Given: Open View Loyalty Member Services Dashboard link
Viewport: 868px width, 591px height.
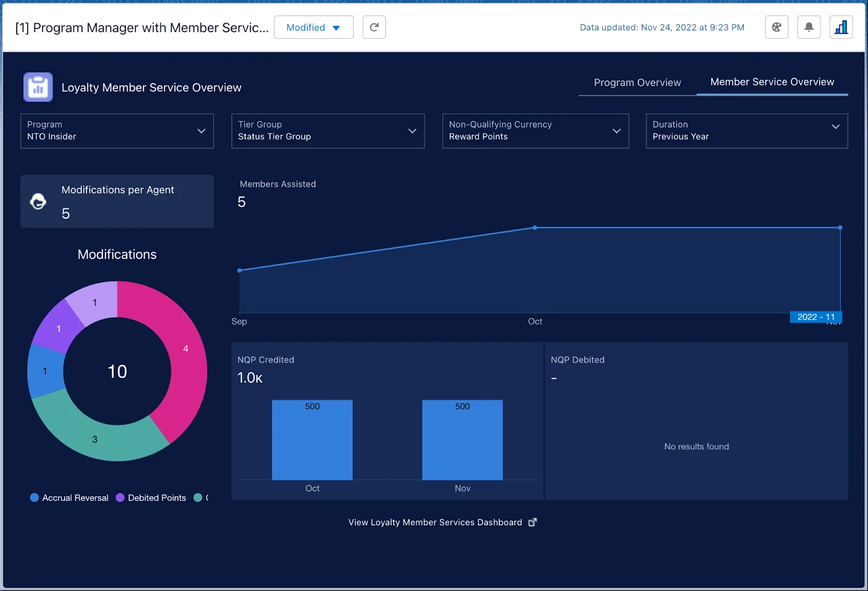Looking at the screenshot, I should 435,522.
